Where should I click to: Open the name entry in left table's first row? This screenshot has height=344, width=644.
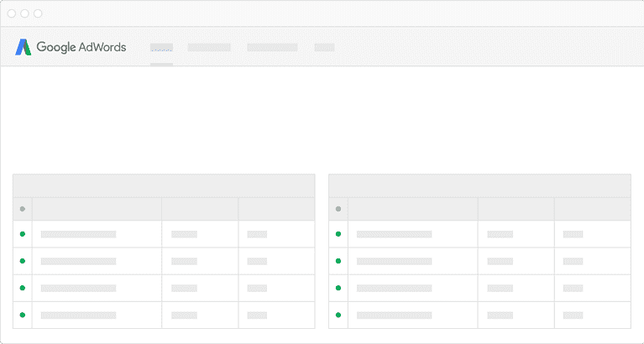point(78,234)
